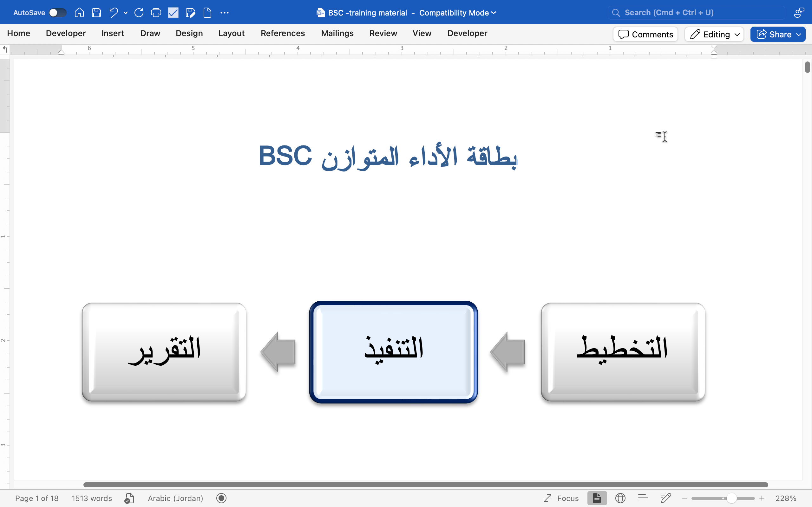
Task: Click the Print icon
Action: [156, 13]
